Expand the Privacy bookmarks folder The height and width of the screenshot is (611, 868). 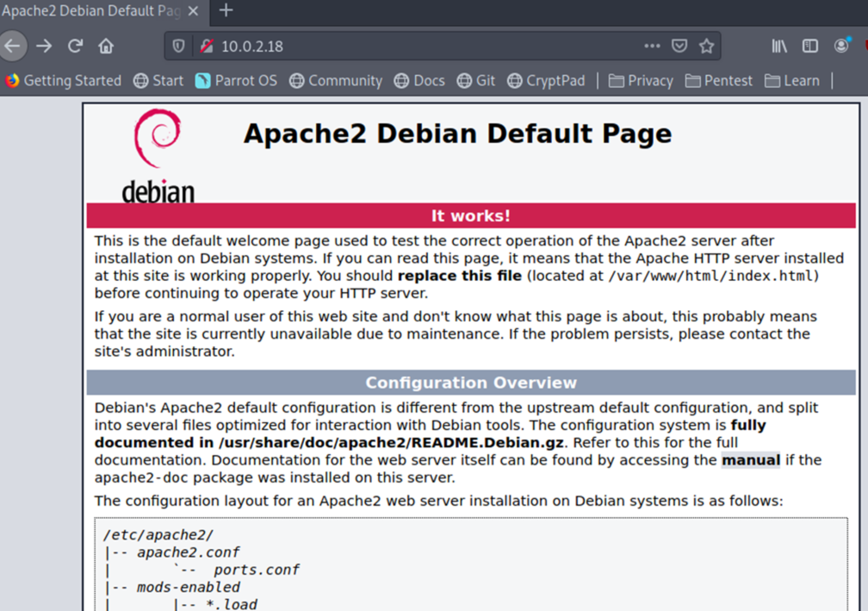(641, 81)
